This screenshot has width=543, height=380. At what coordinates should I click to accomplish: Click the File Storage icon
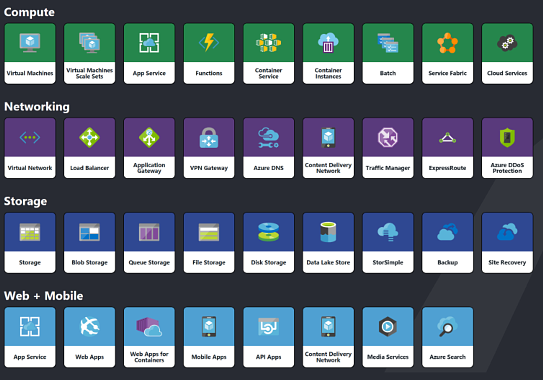pos(209,232)
